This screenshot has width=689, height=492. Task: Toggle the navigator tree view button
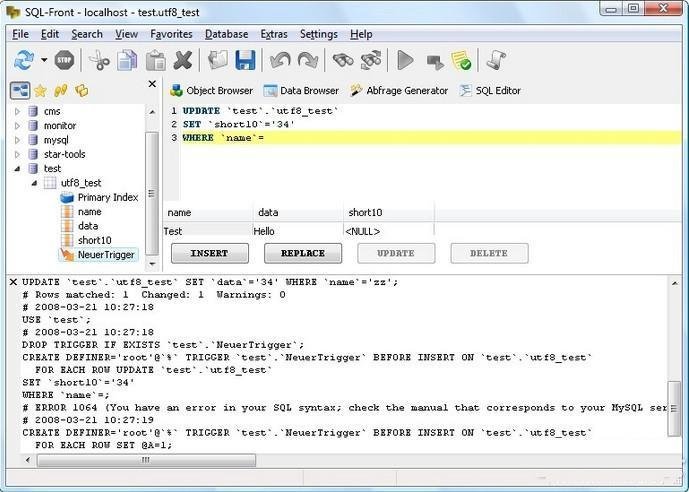tap(20, 90)
